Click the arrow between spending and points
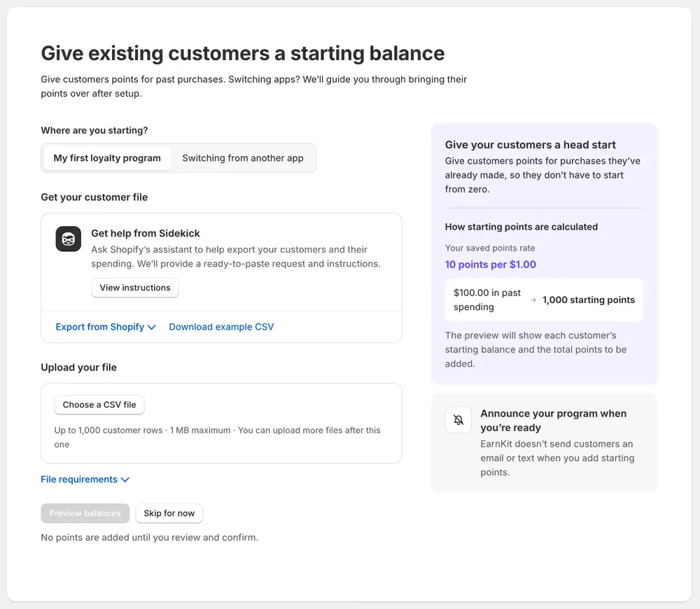This screenshot has width=700, height=609. click(533, 300)
